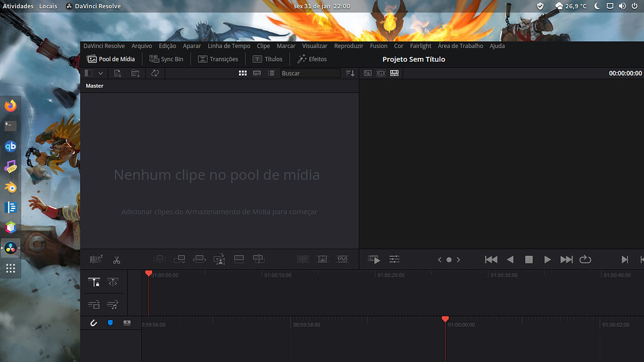The width and height of the screenshot is (644, 362).
Task: Switch media pool to thumbnail grid view
Action: pos(243,73)
